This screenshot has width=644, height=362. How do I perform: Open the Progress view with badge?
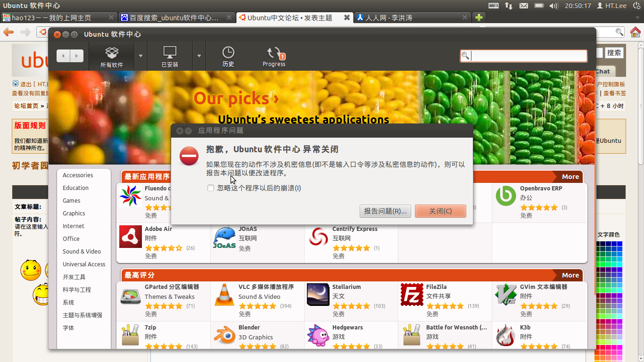point(274,57)
